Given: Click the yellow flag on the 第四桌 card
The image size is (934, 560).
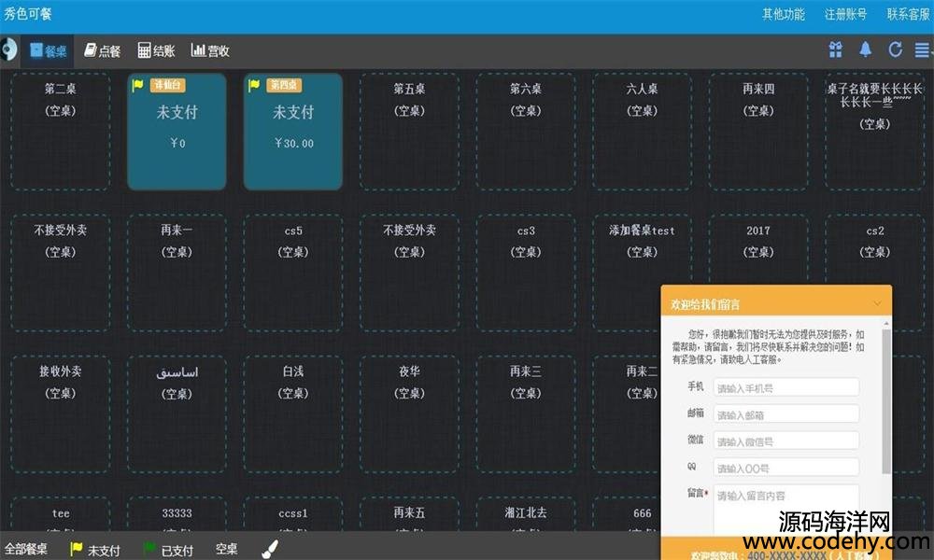Looking at the screenshot, I should coord(254,85).
